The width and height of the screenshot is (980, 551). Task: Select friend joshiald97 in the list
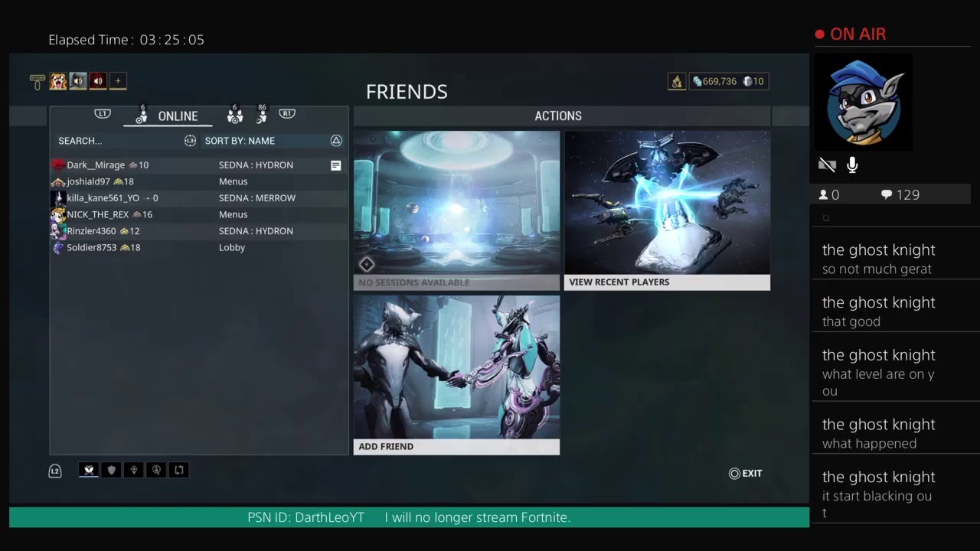pyautogui.click(x=198, y=181)
